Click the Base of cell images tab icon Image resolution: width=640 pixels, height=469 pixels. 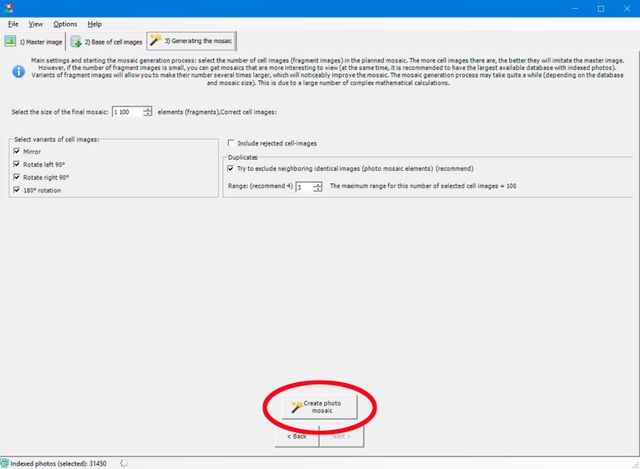pyautogui.click(x=76, y=41)
